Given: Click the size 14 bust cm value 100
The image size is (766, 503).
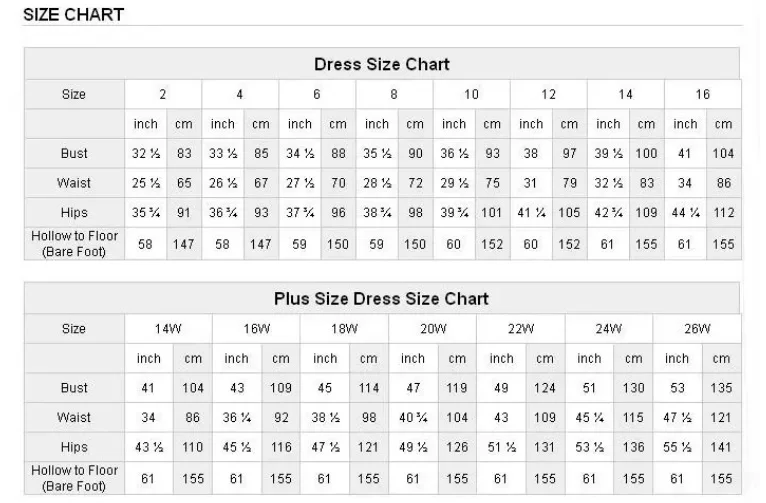Looking at the screenshot, I should [x=646, y=153].
